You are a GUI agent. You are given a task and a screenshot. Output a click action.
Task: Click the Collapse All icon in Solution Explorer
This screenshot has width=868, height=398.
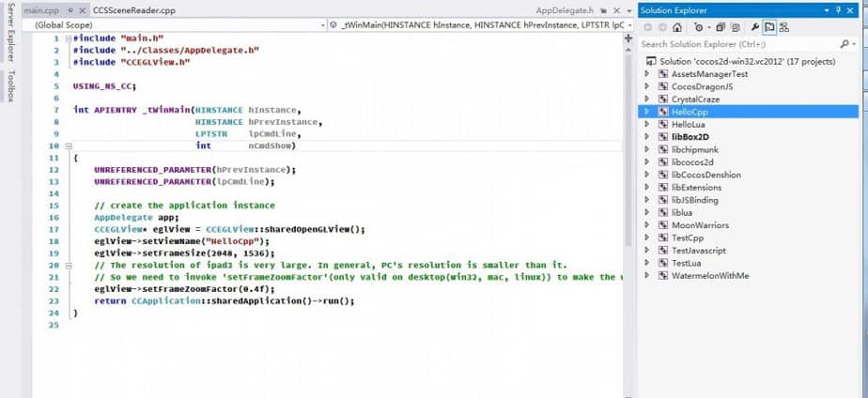point(720,27)
